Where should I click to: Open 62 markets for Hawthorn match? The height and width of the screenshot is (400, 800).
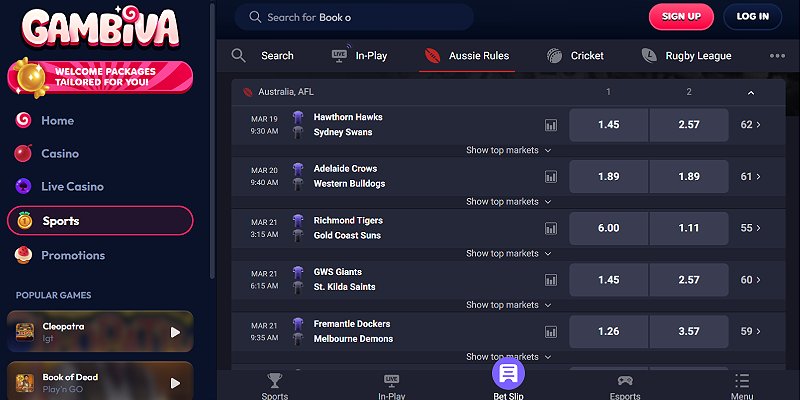click(751, 125)
